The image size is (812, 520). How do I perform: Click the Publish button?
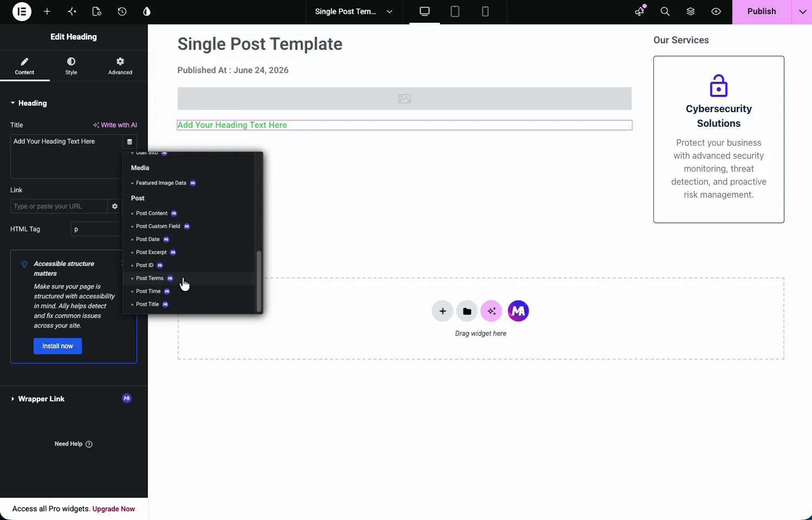click(x=762, y=11)
